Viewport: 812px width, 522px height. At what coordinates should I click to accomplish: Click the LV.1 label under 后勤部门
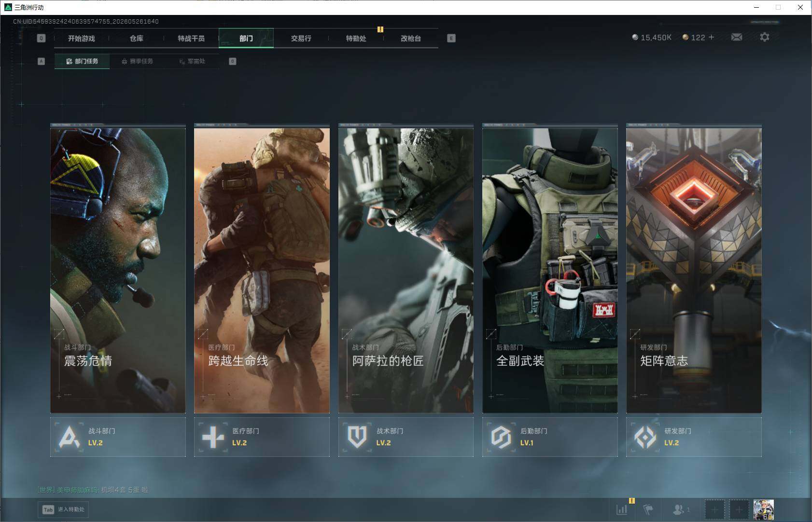tap(527, 443)
